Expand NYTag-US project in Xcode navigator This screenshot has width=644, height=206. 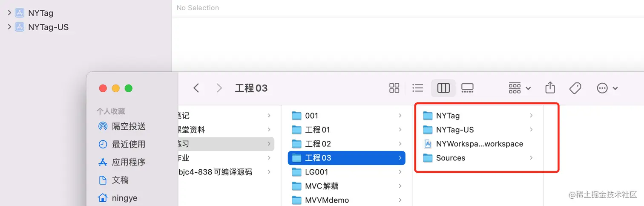tap(9, 27)
